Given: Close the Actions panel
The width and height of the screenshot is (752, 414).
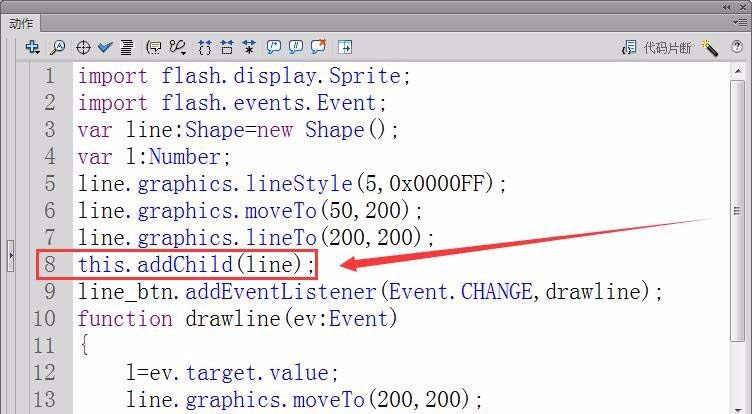Looking at the screenshot, I should (x=744, y=7).
